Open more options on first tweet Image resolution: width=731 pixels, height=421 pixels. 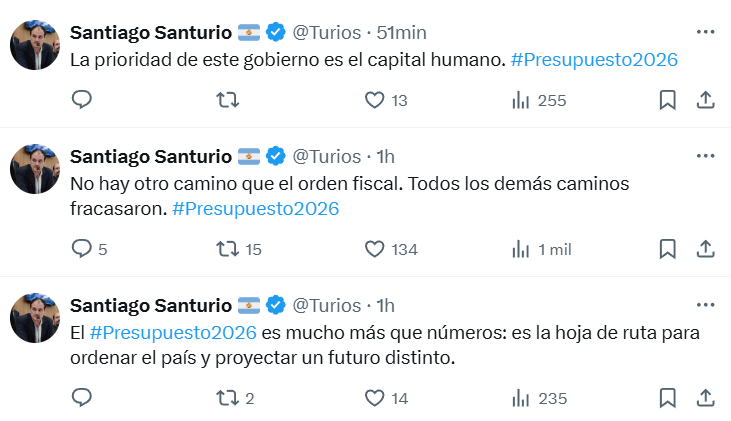click(705, 33)
